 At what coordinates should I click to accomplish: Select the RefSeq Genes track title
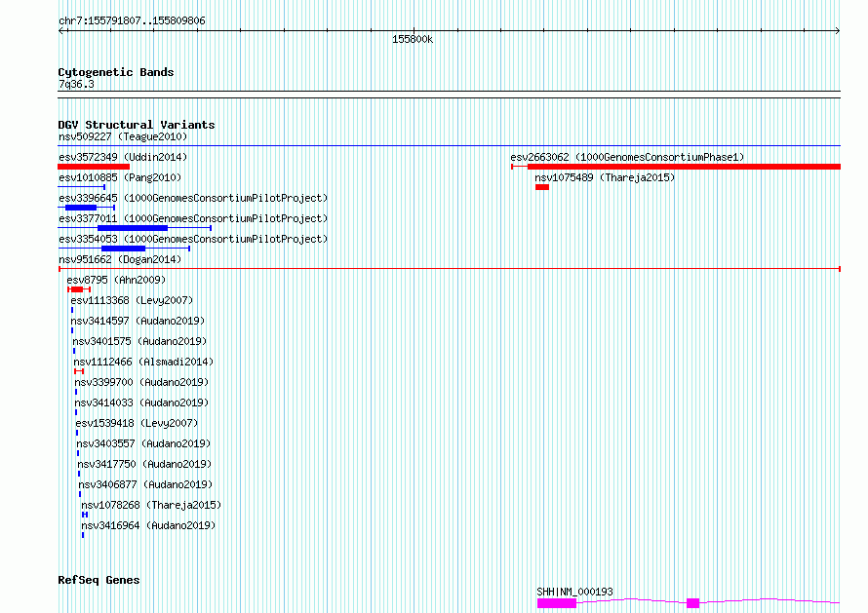coord(99,580)
